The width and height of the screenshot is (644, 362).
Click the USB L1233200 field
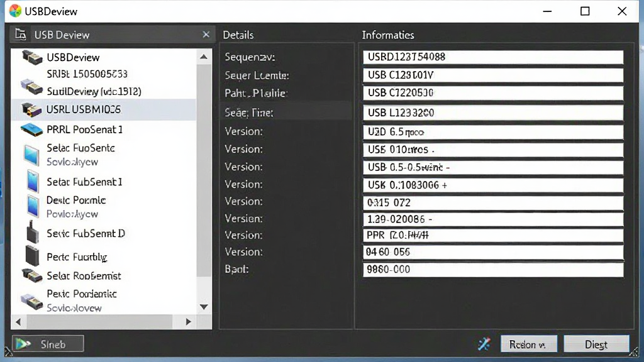point(493,113)
